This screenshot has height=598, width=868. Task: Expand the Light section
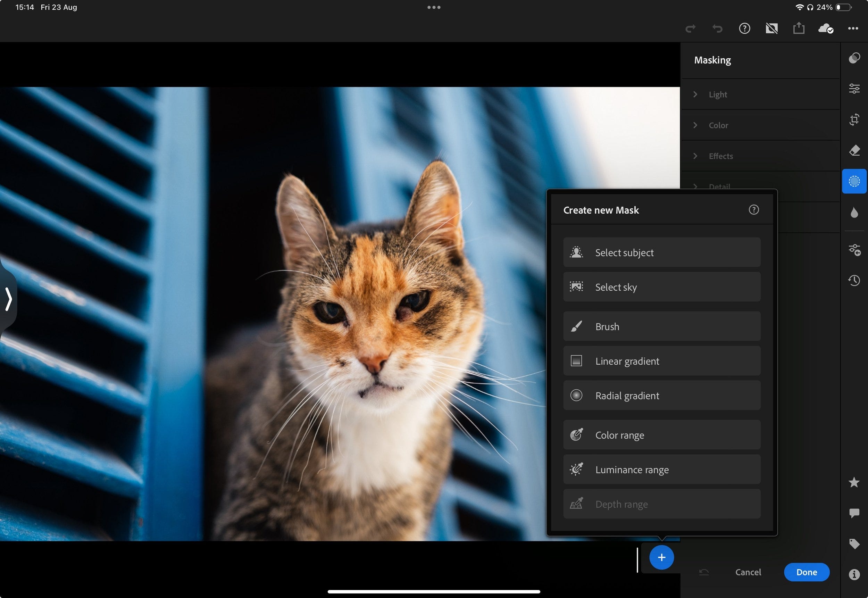[x=717, y=94]
